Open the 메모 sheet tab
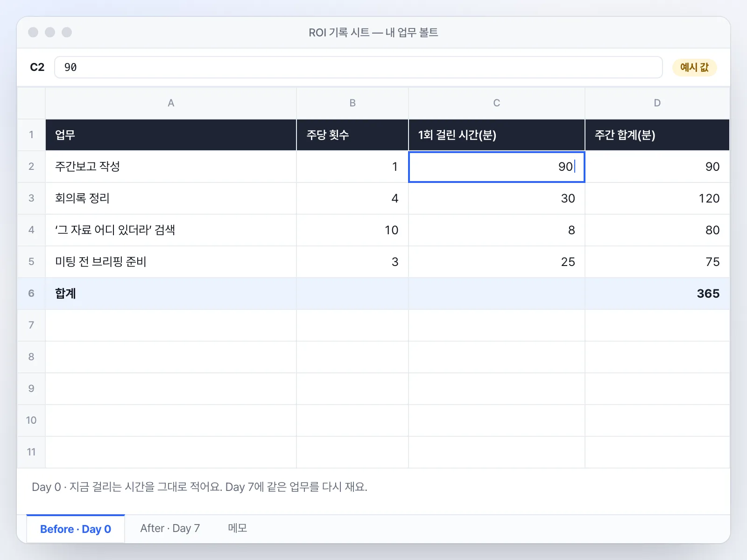 click(x=238, y=528)
